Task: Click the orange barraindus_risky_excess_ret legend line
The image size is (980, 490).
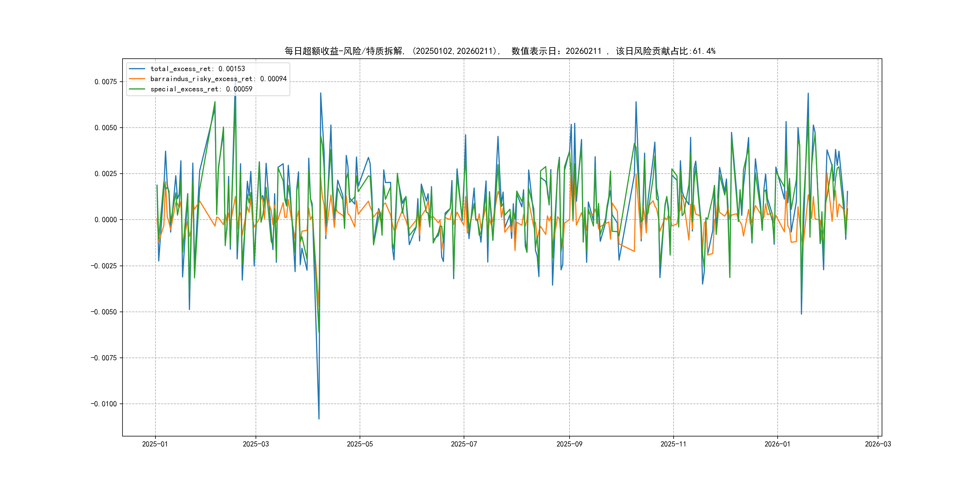Action: coord(137,79)
